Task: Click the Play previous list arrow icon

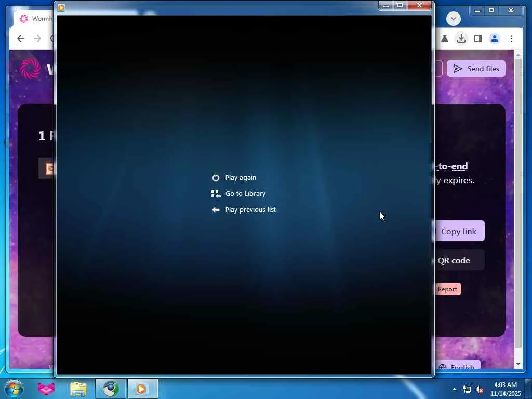Action: [216, 210]
